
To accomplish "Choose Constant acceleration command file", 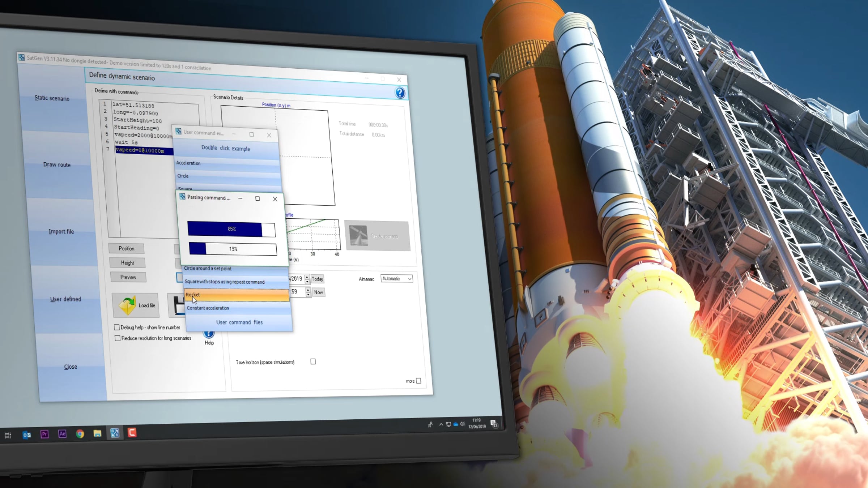I will click(x=238, y=308).
